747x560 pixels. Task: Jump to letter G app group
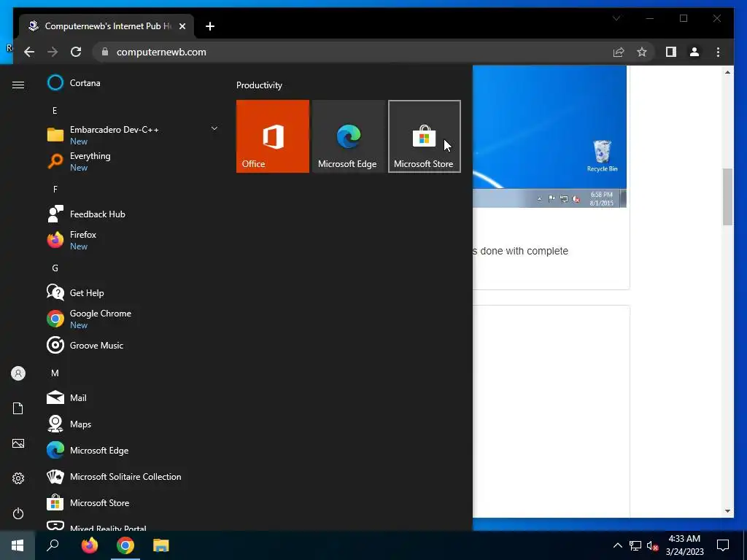tap(55, 268)
